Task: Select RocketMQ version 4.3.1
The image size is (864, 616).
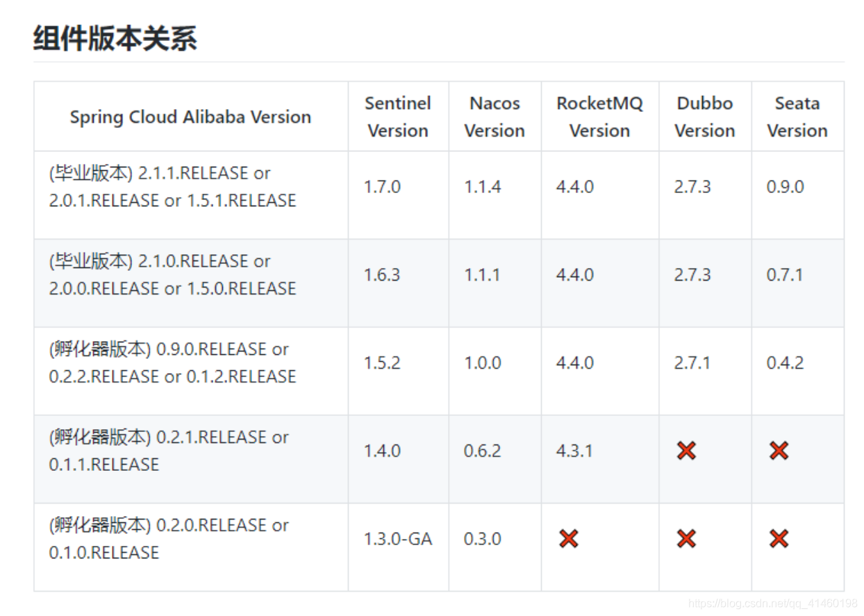Action: [x=574, y=451]
